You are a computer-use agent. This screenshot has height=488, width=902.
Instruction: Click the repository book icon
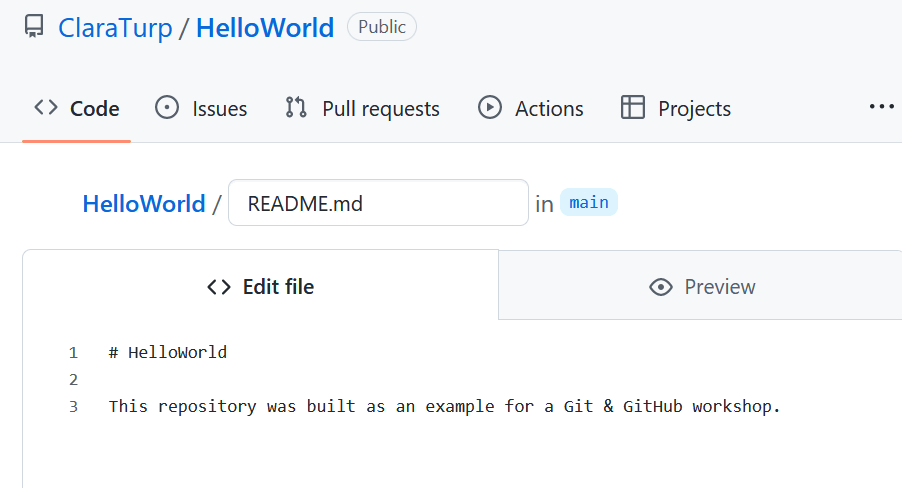point(34,27)
